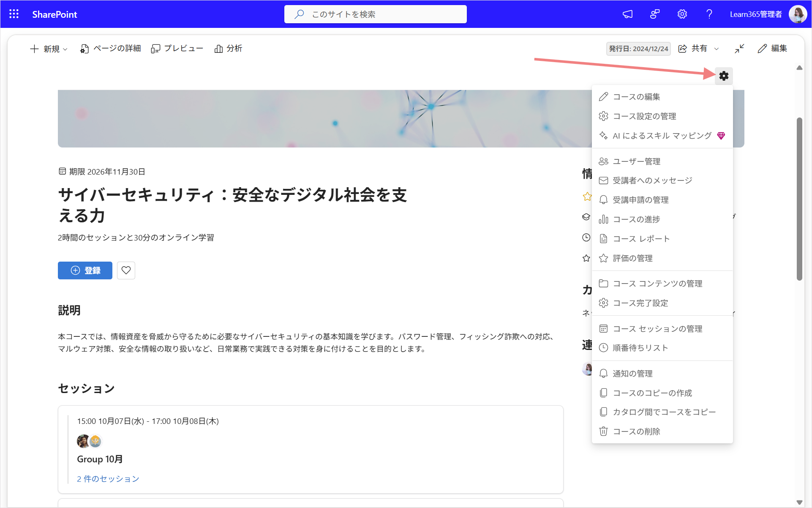Open コース レポート from menu
812x508 pixels.
tap(662, 239)
